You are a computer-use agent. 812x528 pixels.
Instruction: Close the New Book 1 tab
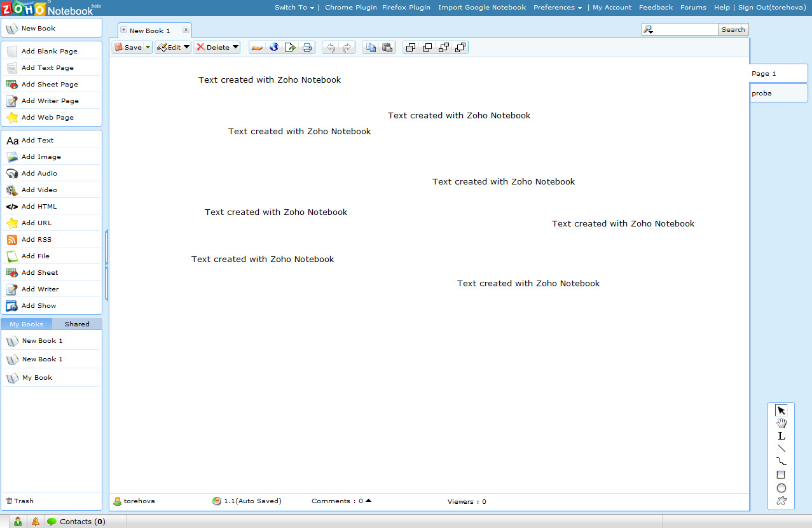pos(186,30)
